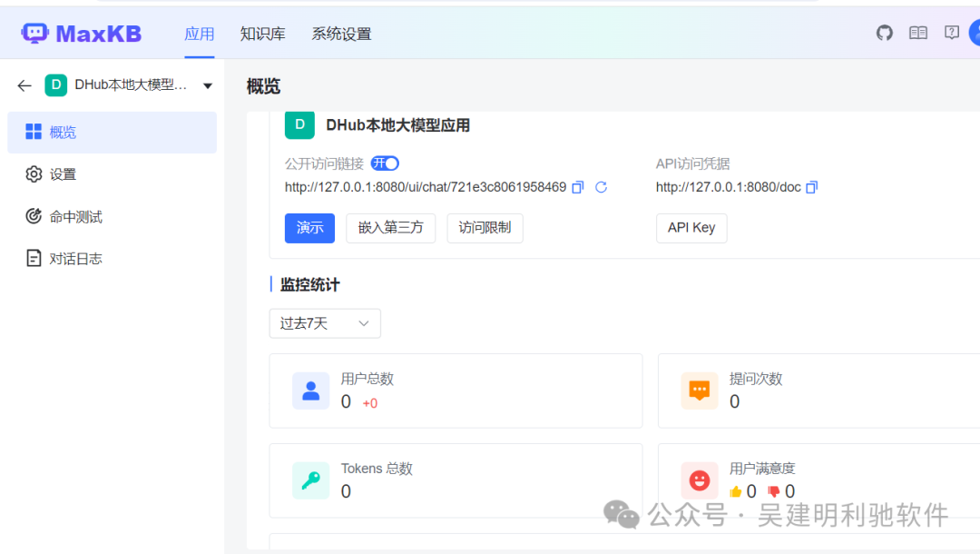The height and width of the screenshot is (554, 980).
Task: Copy the public chat link URL
Action: click(578, 187)
